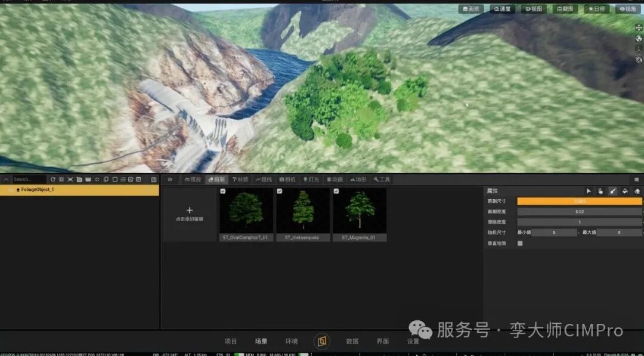The height and width of the screenshot is (356, 644).
Task: Click the list view icon in tree toolbar
Action: coord(123,179)
